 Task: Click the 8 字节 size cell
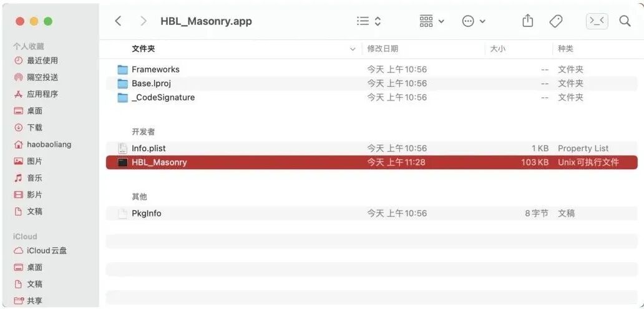pos(537,213)
